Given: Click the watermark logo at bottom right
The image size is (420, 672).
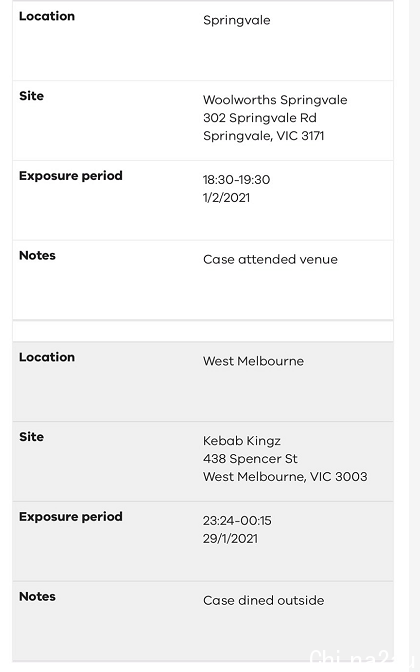Looking at the screenshot, I should (x=363, y=659).
